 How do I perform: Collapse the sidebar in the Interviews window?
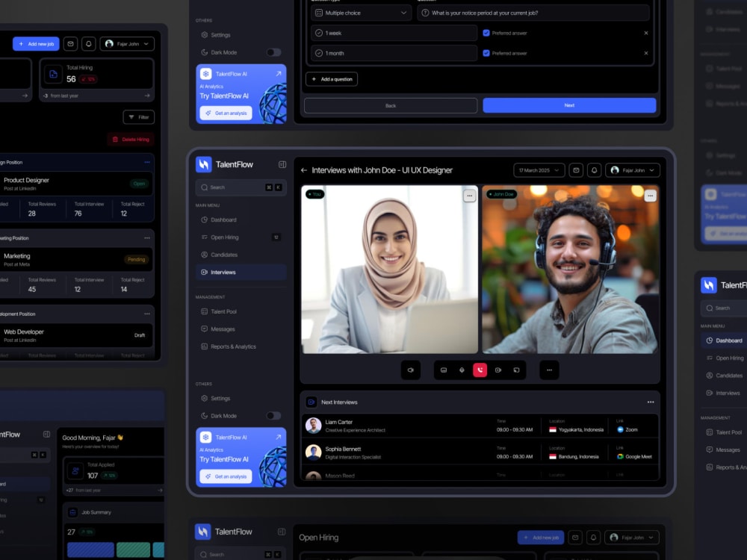click(282, 164)
